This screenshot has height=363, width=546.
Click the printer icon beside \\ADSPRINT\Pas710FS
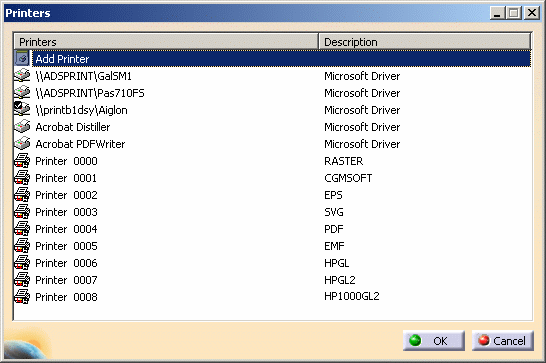(22, 93)
